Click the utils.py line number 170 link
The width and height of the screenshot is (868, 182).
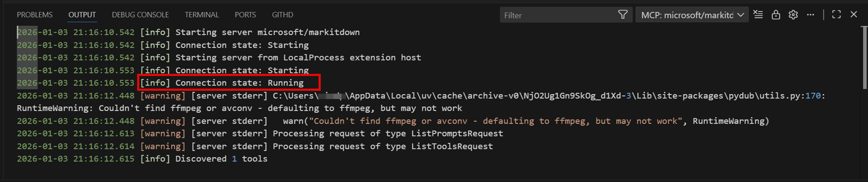(x=813, y=96)
